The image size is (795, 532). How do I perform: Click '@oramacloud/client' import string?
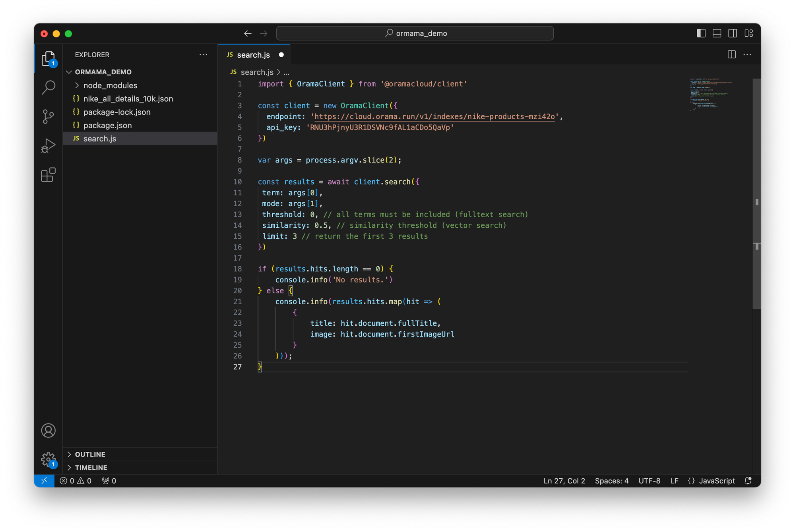[x=424, y=84]
